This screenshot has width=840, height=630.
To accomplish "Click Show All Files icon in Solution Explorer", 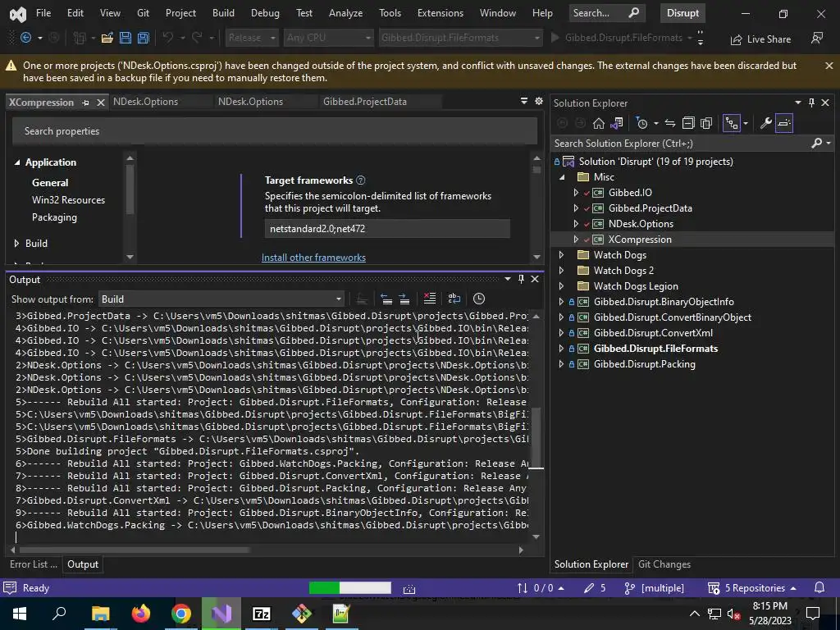I will (x=706, y=123).
